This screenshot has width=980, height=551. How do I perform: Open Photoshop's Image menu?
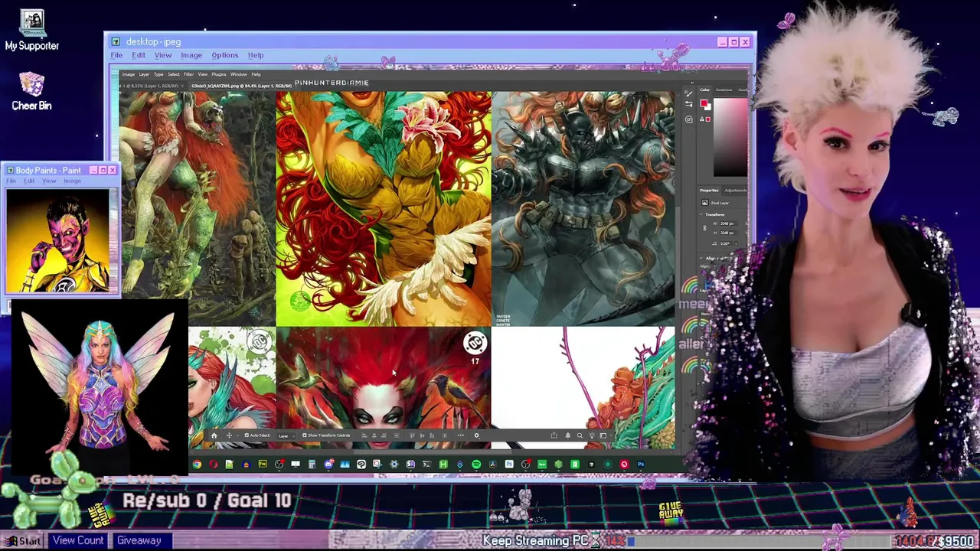129,74
